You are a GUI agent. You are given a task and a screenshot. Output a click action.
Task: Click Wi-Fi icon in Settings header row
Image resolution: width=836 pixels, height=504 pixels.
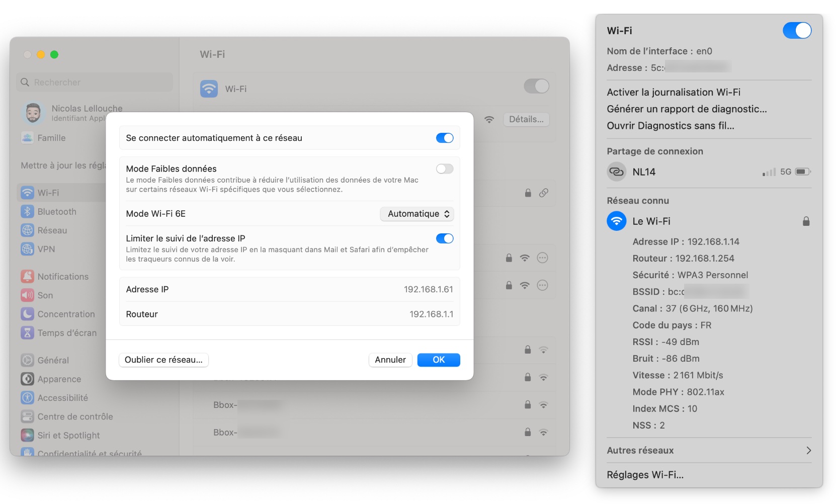209,89
